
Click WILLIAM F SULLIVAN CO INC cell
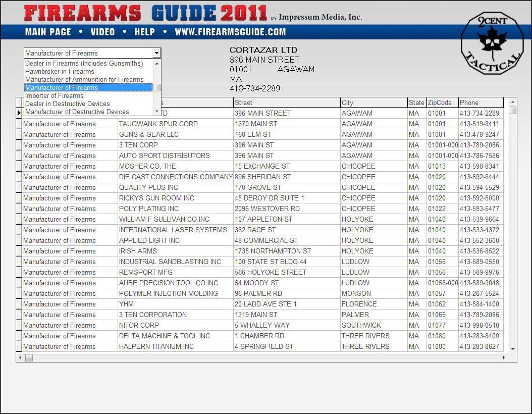(x=176, y=219)
